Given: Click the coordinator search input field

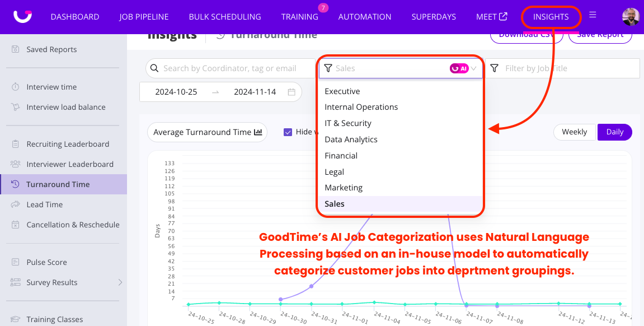Looking at the screenshot, I should pos(230,68).
